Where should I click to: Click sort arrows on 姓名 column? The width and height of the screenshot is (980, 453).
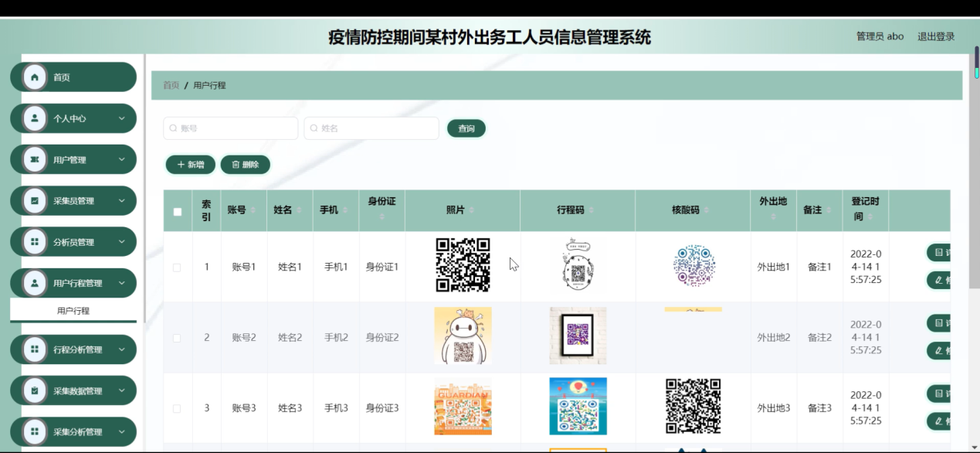[301, 210]
